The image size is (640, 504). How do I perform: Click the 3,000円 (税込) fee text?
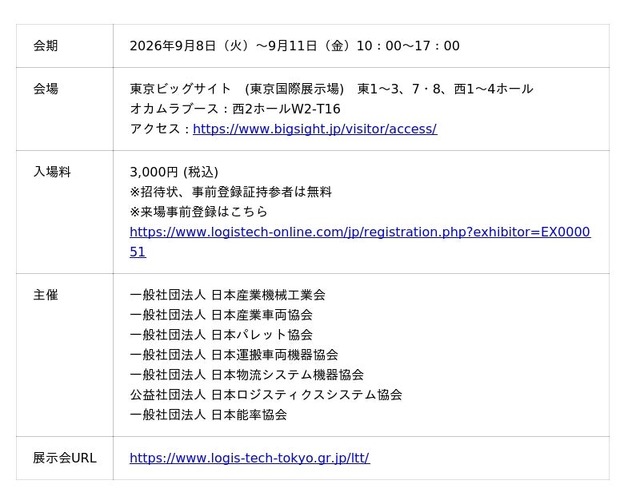tap(174, 172)
